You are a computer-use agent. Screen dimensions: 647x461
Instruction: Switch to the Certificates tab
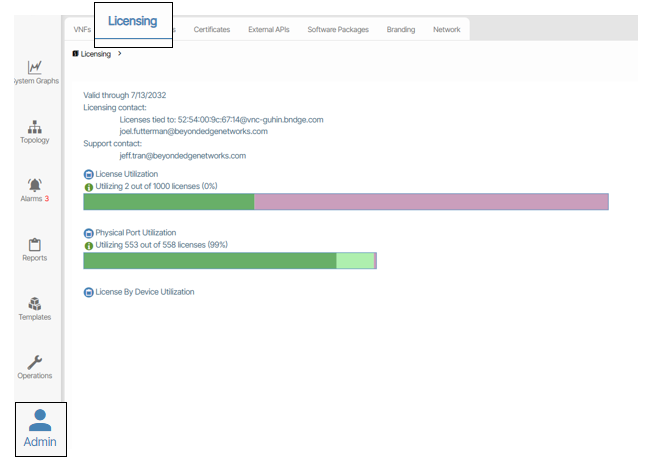click(211, 30)
